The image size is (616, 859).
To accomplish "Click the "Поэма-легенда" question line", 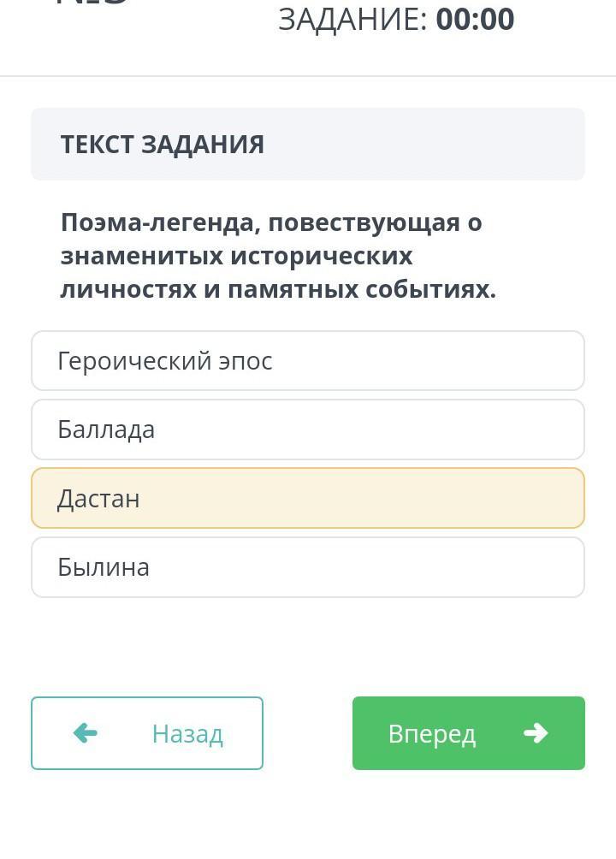I will click(x=271, y=222).
